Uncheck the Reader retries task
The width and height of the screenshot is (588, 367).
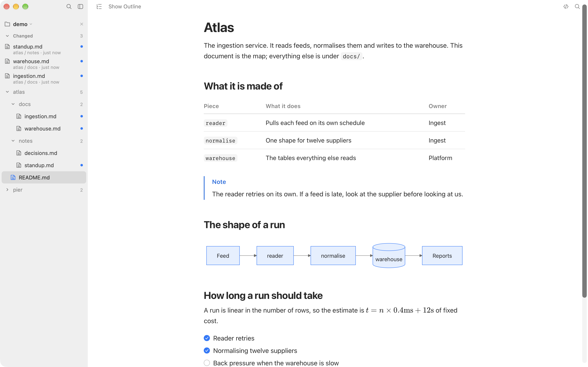207,338
